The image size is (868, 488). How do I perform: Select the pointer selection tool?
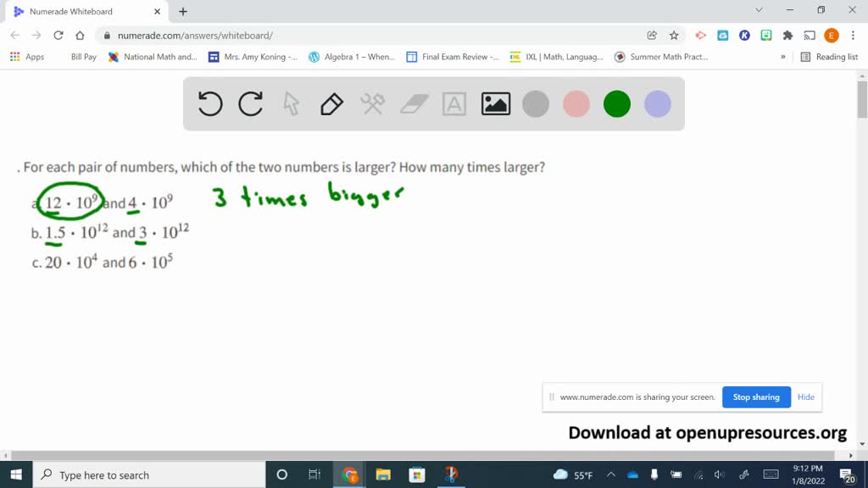[x=292, y=104]
